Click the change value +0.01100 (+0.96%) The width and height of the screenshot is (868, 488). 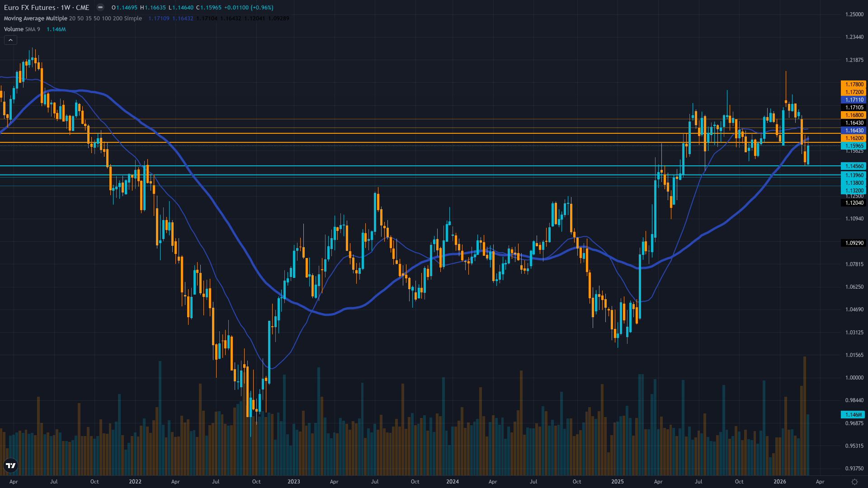click(x=249, y=8)
